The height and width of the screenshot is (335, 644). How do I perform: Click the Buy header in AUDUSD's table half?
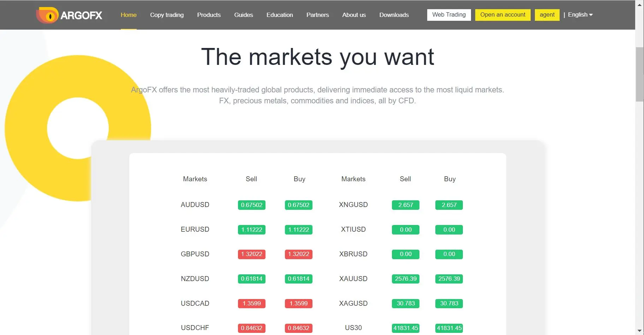point(299,179)
